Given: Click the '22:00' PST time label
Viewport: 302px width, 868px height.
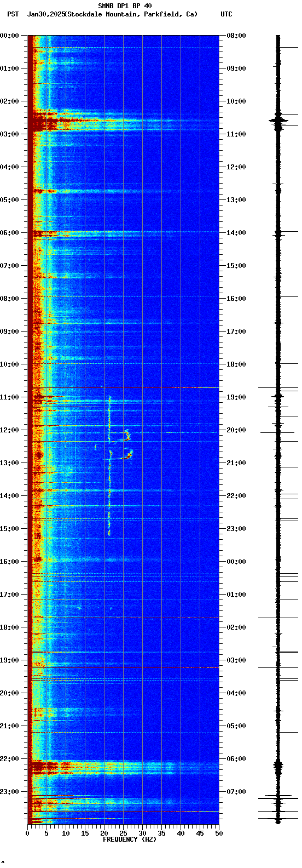Looking at the screenshot, I should 9,759.
